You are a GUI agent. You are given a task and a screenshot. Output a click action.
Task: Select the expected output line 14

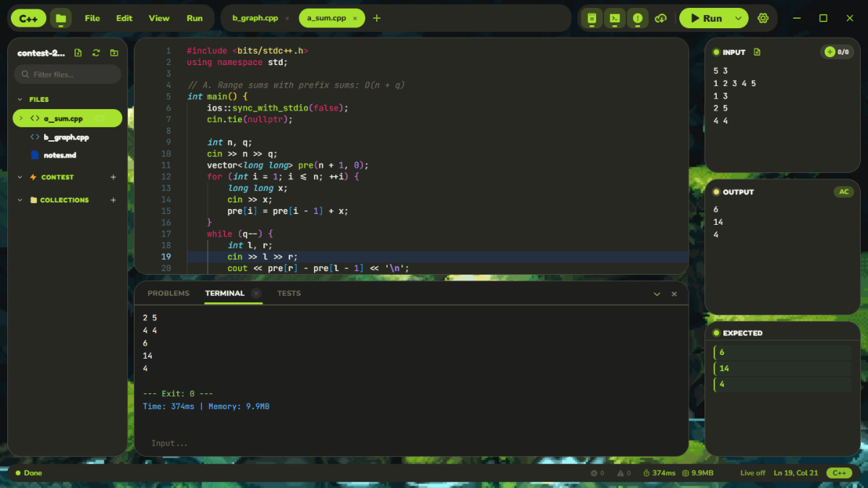783,369
